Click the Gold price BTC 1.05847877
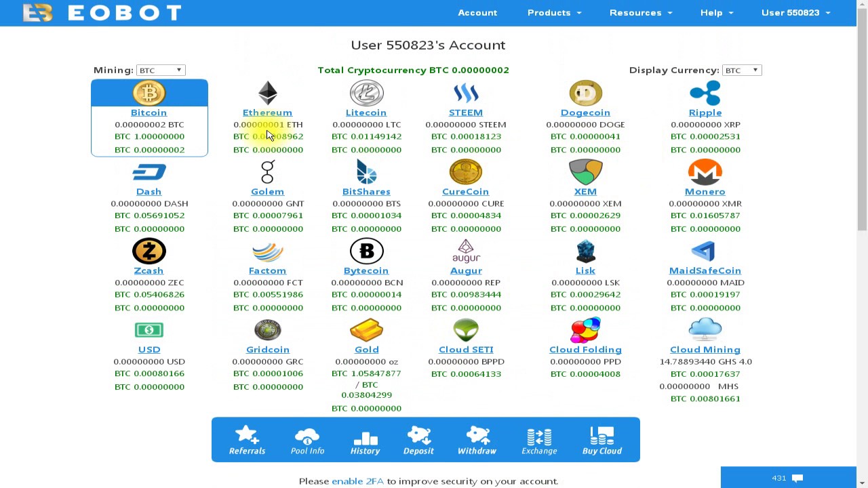 [366, 373]
